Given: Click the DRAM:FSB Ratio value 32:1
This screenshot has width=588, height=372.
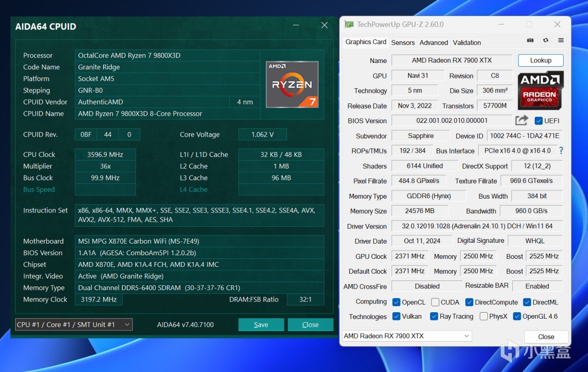Looking at the screenshot, I should pos(305,299).
